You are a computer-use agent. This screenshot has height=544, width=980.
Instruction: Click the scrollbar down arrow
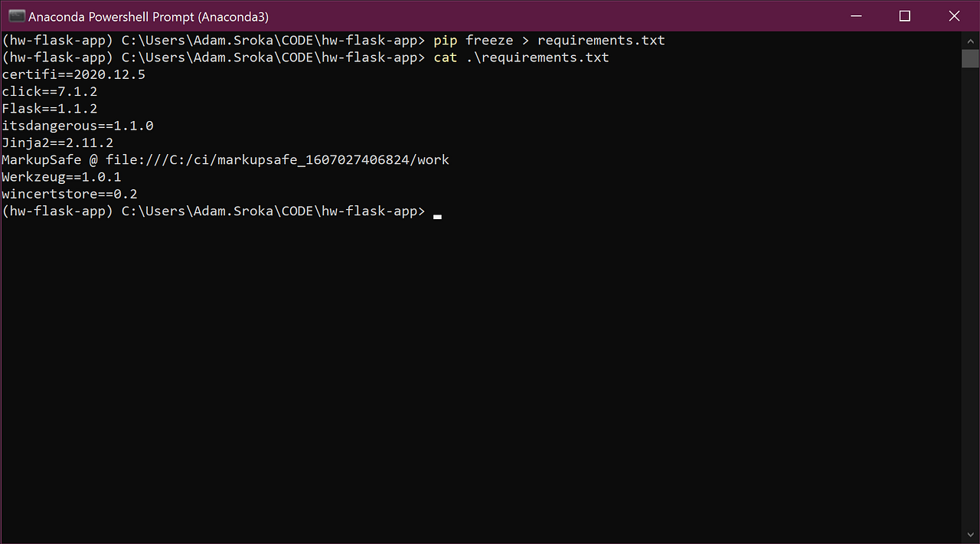coord(971,534)
